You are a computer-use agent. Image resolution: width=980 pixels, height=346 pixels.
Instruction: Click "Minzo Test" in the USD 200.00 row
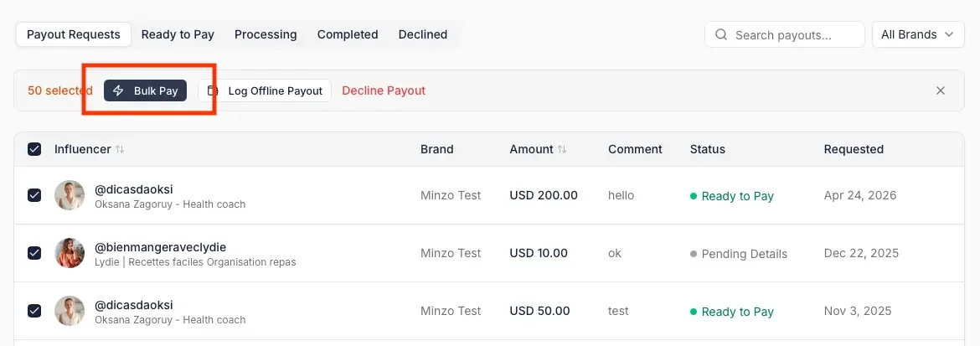point(451,195)
